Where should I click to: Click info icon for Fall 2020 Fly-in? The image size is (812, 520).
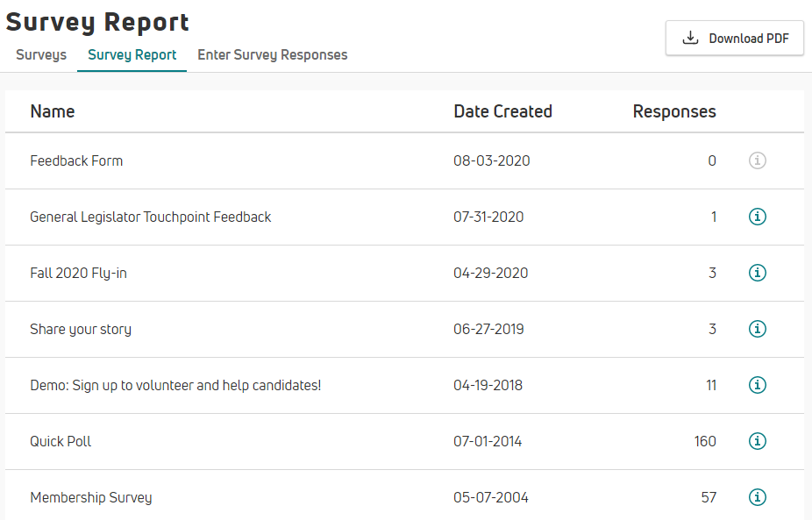pos(758,273)
